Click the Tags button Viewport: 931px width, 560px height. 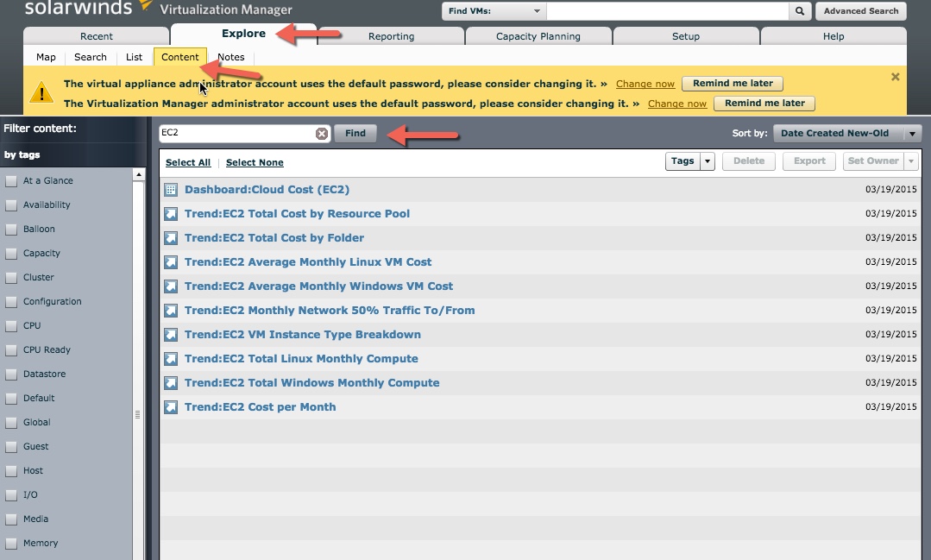pyautogui.click(x=683, y=161)
